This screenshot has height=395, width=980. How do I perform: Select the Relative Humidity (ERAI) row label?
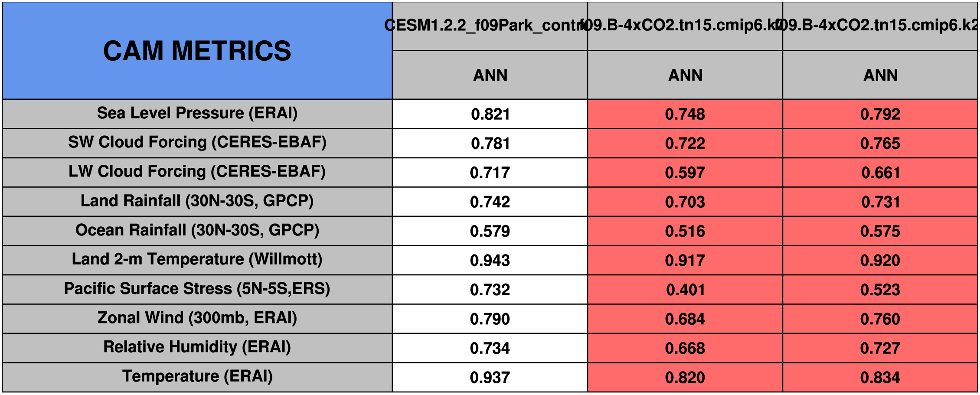point(197,347)
